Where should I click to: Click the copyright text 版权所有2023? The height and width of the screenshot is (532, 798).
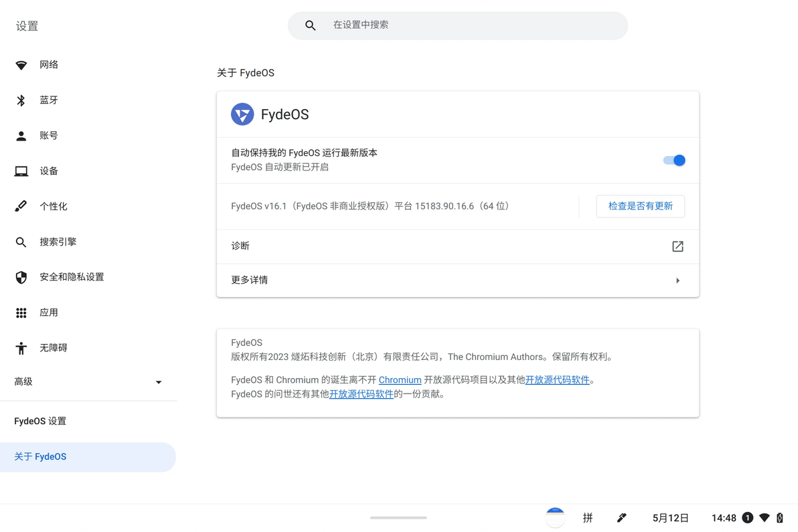(x=260, y=357)
